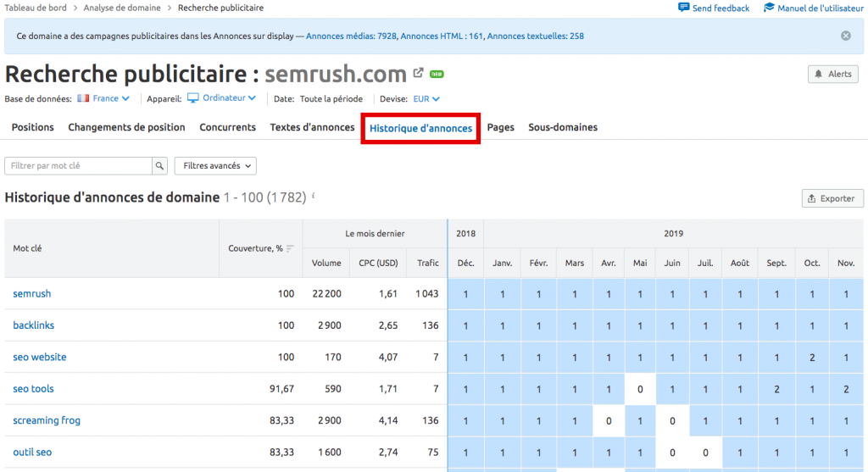Focus the Filtrer par mot clé field
This screenshot has height=472, width=868.
[78, 165]
